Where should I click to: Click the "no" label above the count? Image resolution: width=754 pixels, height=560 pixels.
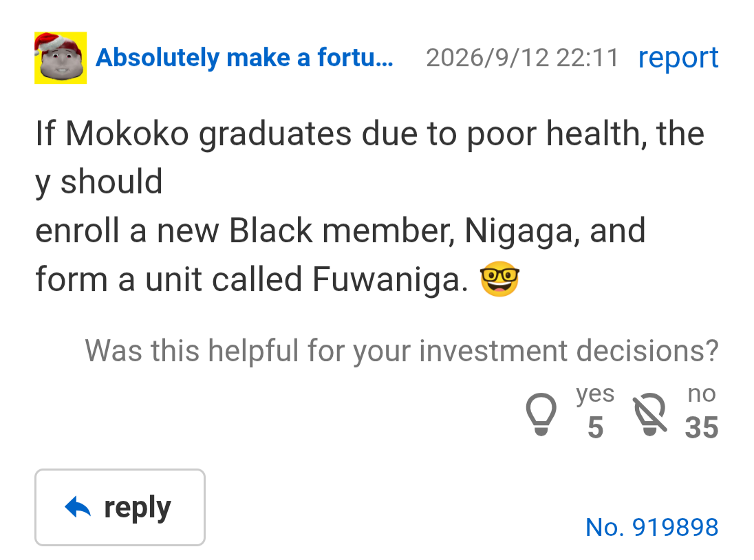click(x=702, y=394)
